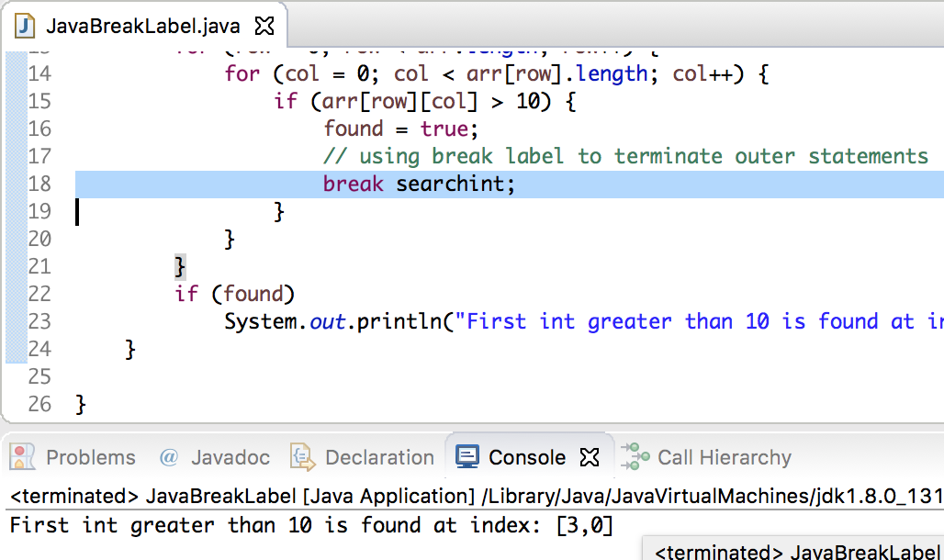Click line number 14 in the gutter

[39, 73]
